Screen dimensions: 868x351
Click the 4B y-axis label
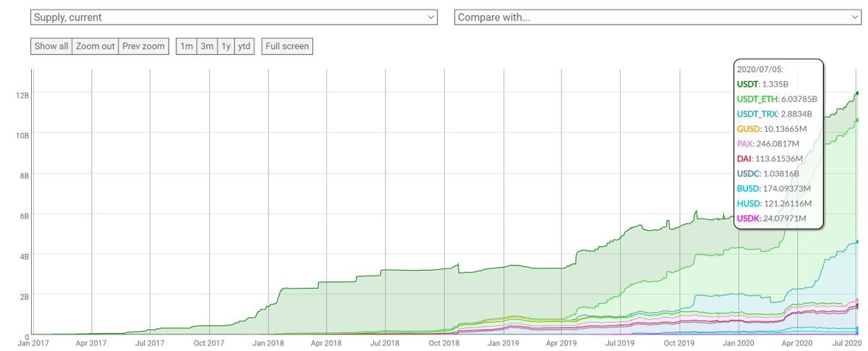pyautogui.click(x=25, y=256)
